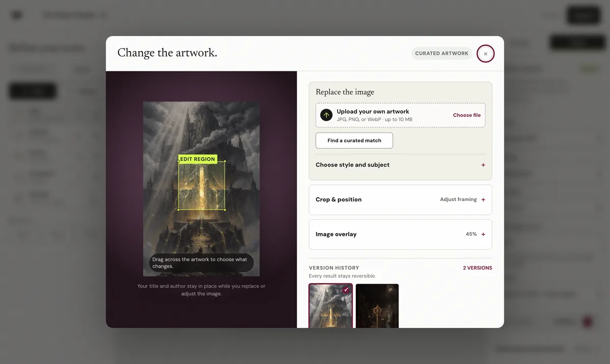Click the 'Change the artwork.' title
Image resolution: width=610 pixels, height=364 pixels.
[x=167, y=53]
